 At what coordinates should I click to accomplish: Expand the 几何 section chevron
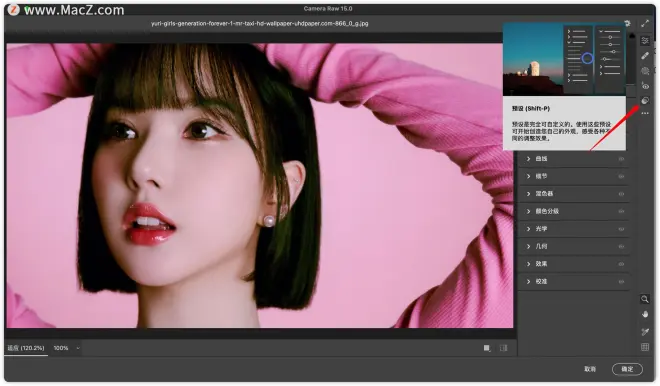click(x=529, y=246)
